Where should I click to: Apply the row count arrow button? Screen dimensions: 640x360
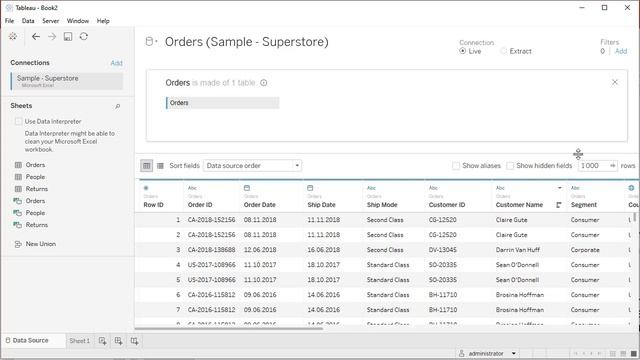613,166
